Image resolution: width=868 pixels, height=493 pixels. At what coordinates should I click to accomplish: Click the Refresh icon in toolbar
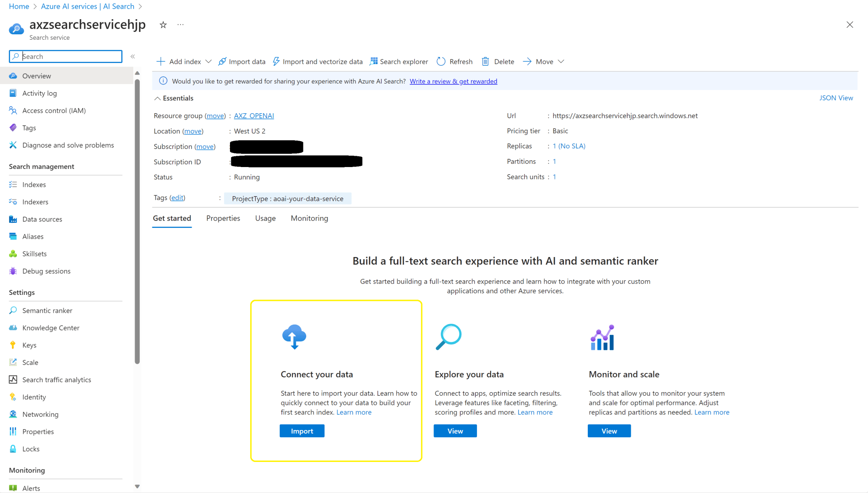441,61
